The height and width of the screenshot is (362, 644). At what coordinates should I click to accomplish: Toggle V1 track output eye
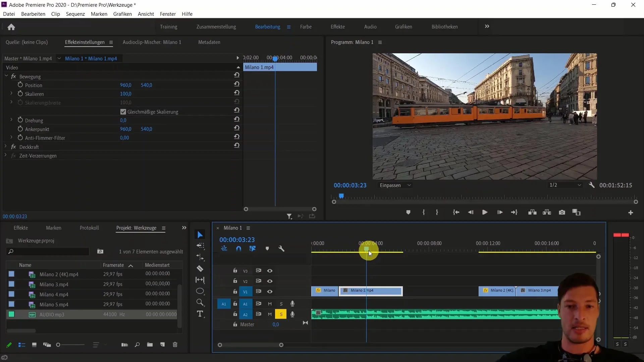(270, 292)
